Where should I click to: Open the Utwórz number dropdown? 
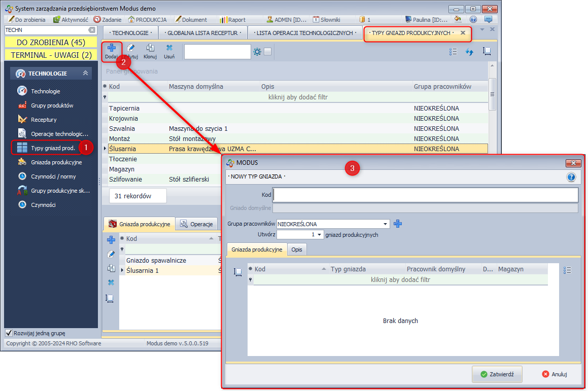[x=318, y=235]
